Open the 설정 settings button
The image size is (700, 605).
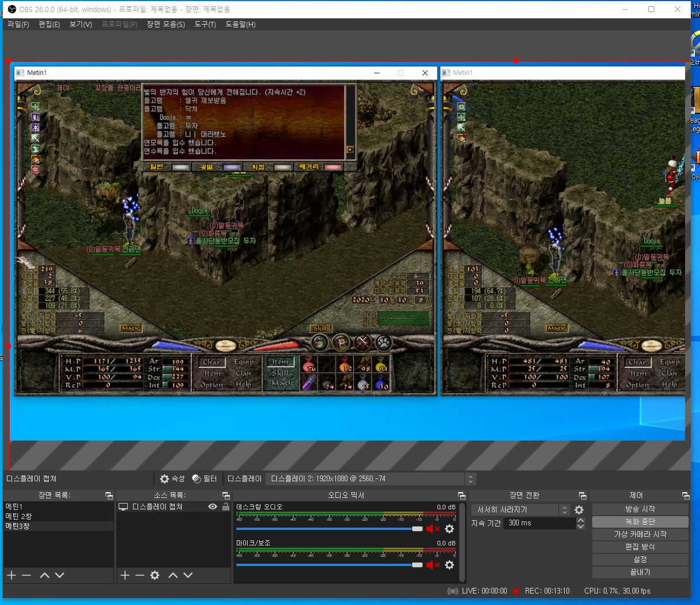point(640,559)
